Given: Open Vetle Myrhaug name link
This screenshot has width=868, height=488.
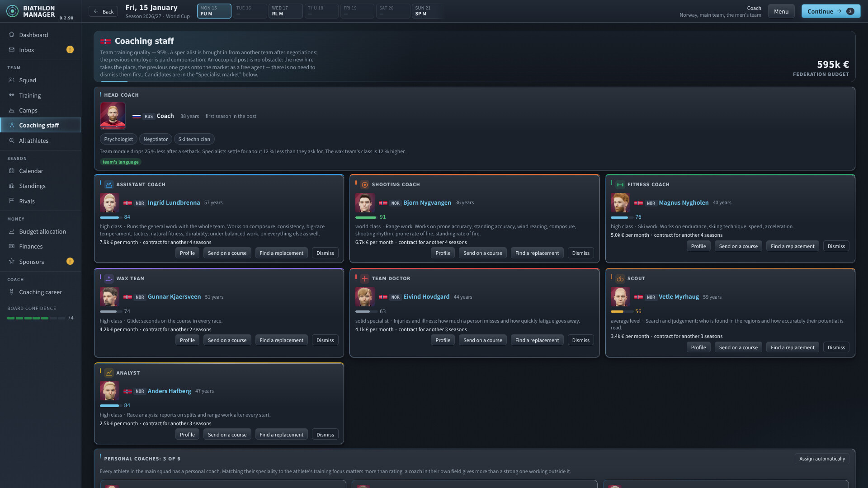Looking at the screenshot, I should pyautogui.click(x=679, y=297).
